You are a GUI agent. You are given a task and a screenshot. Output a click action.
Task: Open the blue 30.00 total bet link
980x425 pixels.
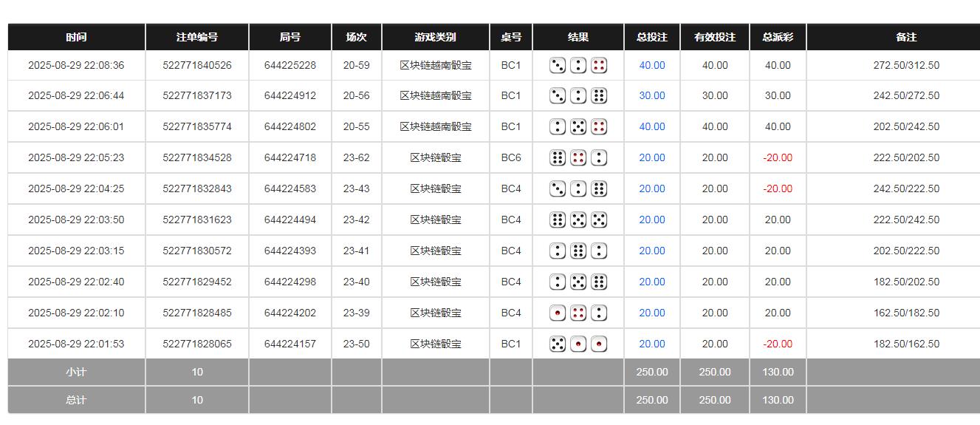651,96
